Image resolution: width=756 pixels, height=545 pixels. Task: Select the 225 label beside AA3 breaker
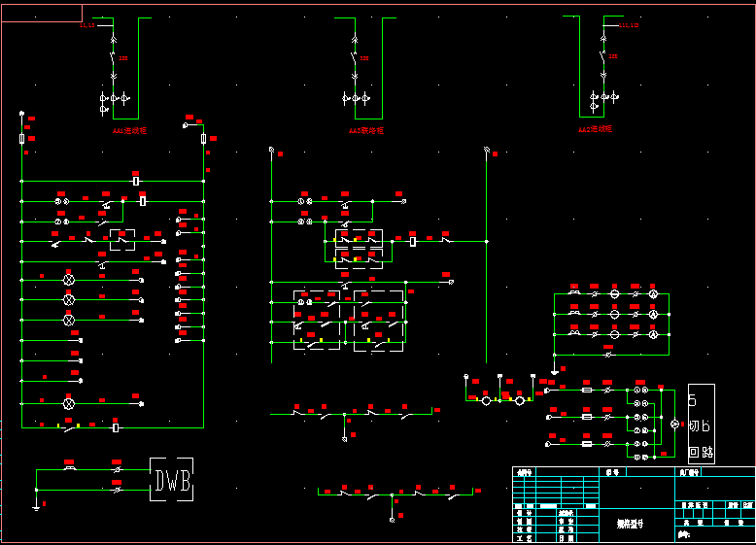364,58
